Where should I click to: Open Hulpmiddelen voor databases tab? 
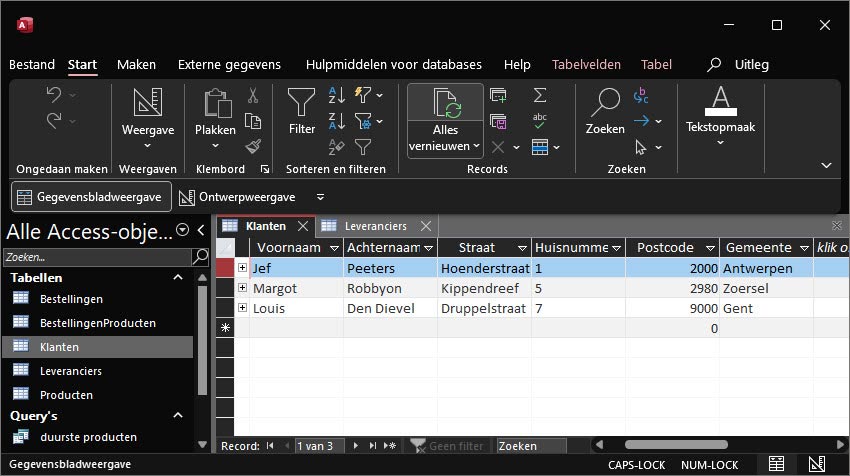pyautogui.click(x=394, y=65)
